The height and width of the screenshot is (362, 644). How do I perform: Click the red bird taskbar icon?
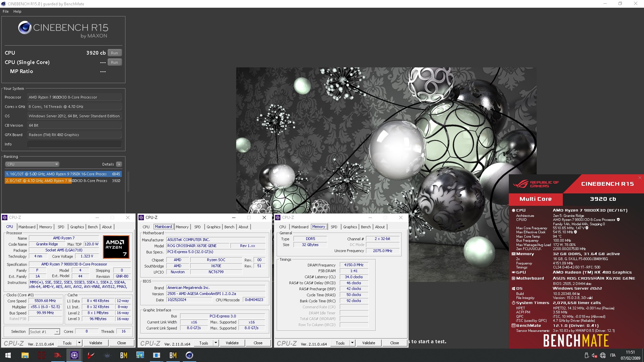[91, 355]
